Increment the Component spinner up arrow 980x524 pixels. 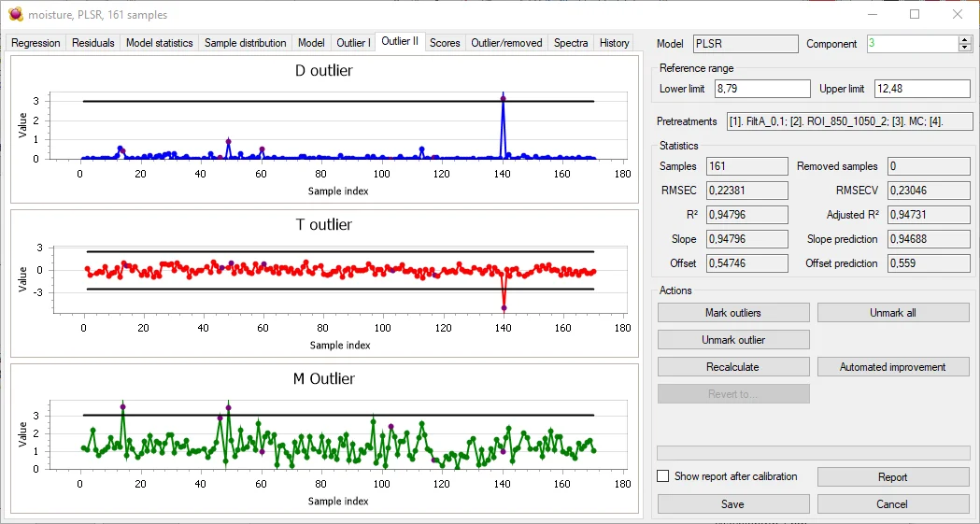(x=965, y=40)
